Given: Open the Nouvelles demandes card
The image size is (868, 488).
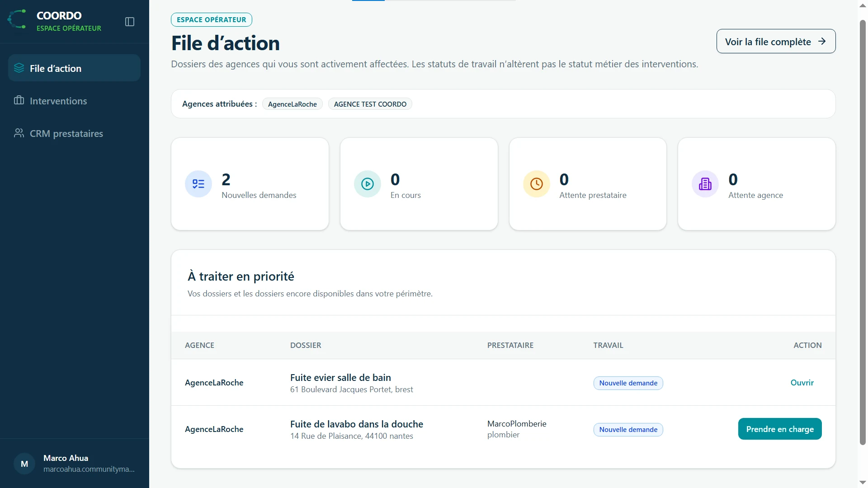Looking at the screenshot, I should 250,184.
